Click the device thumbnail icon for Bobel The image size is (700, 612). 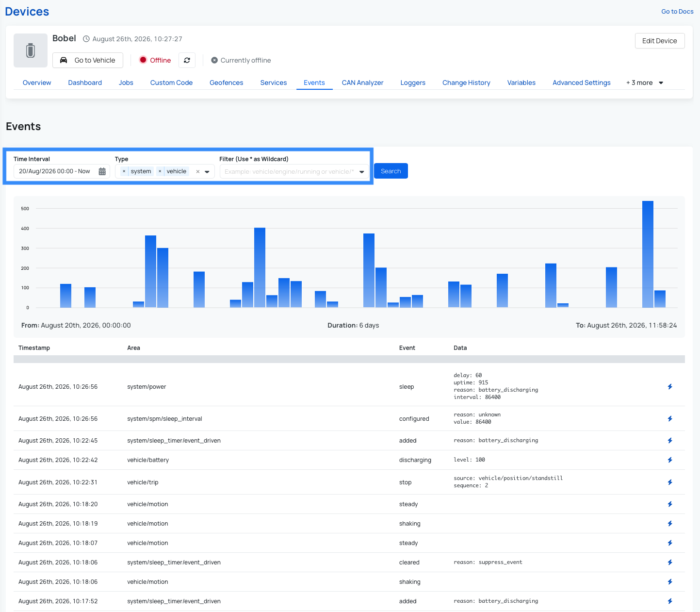tap(31, 50)
